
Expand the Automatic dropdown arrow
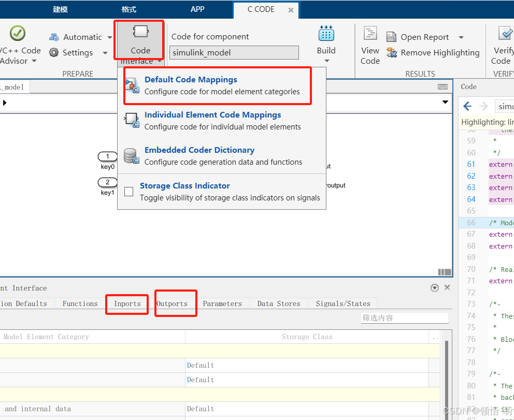coord(109,37)
